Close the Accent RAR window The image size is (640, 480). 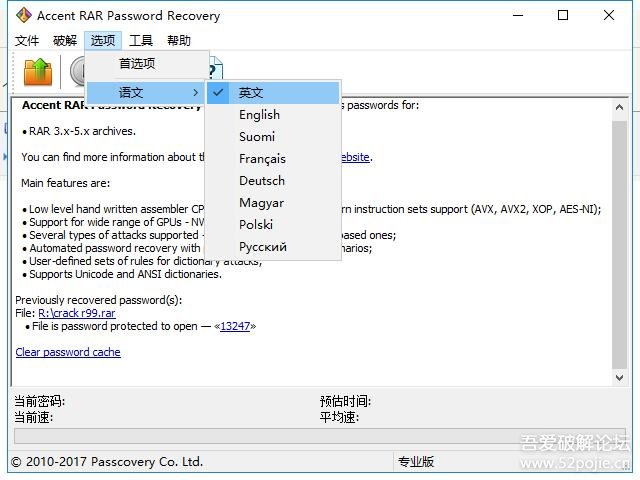coord(609,16)
